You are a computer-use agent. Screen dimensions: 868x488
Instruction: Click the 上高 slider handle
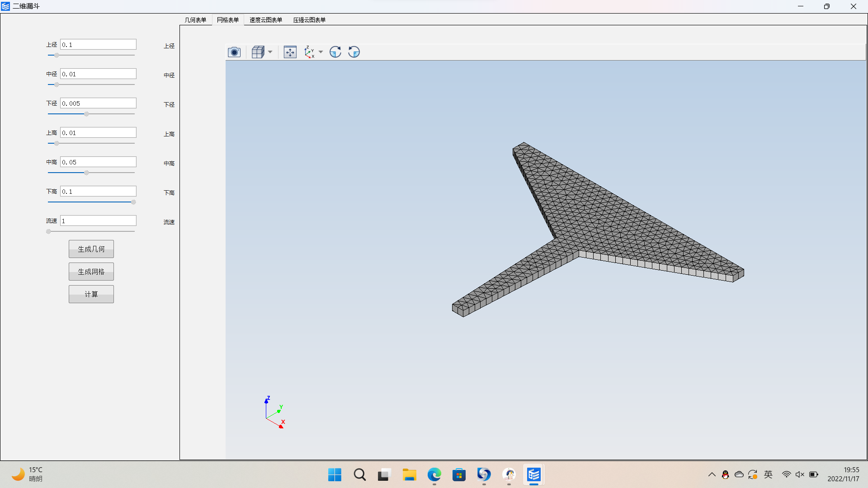[57, 143]
